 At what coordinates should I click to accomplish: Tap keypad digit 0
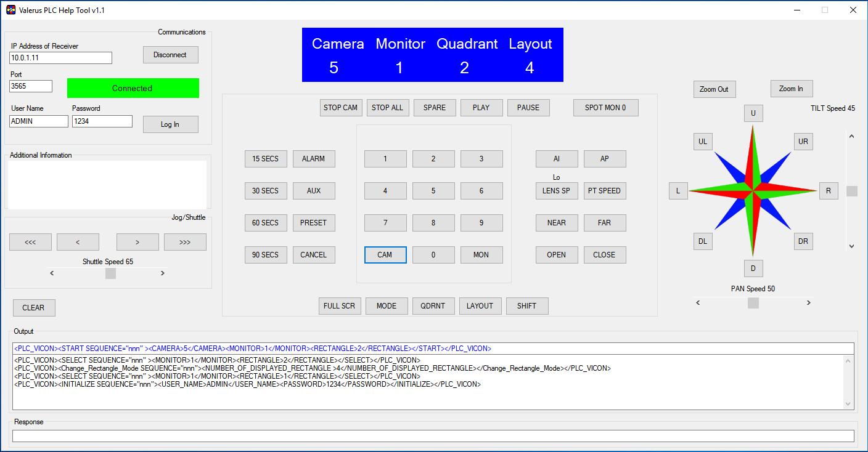(x=433, y=255)
